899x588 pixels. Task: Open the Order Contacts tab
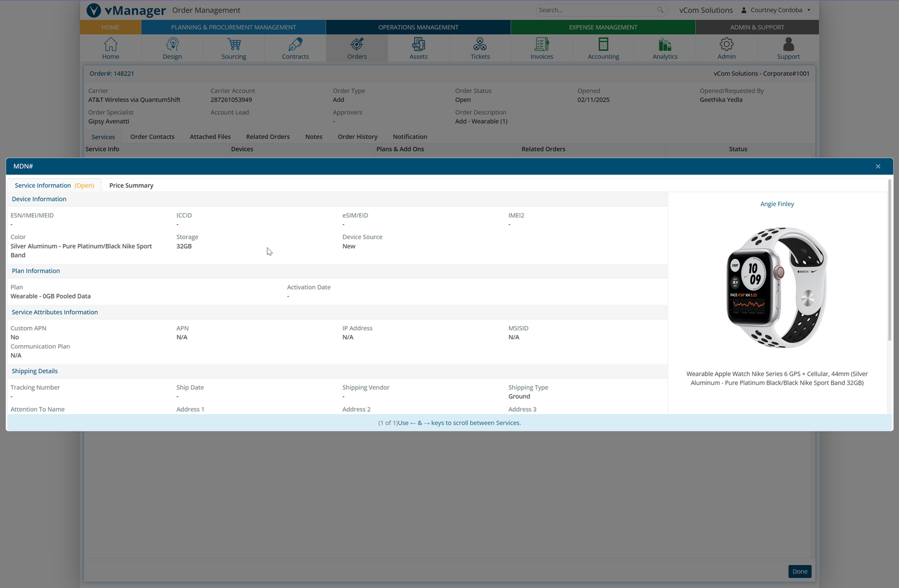click(x=152, y=137)
